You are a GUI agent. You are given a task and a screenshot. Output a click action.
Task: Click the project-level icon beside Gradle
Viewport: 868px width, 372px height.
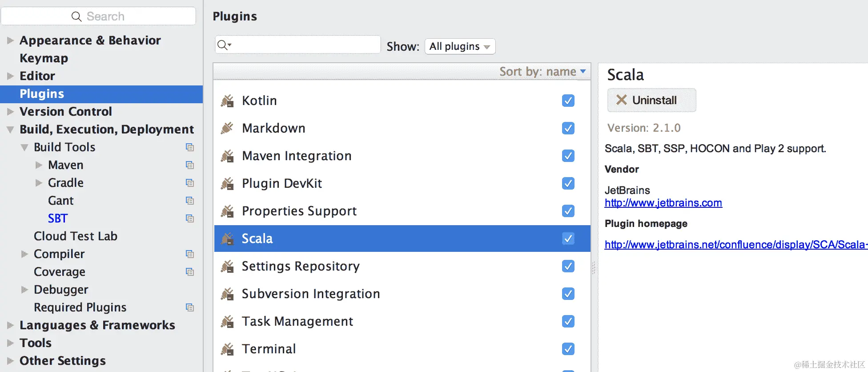[190, 183]
